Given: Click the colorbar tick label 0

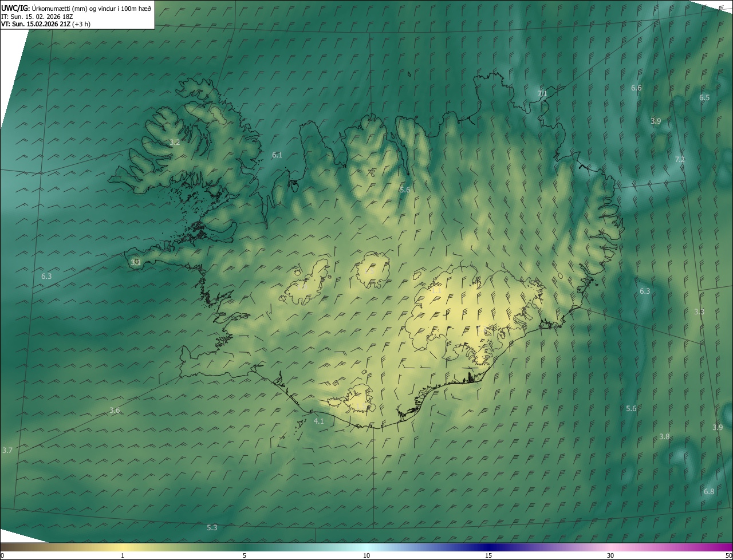Looking at the screenshot, I should [x=2, y=555].
